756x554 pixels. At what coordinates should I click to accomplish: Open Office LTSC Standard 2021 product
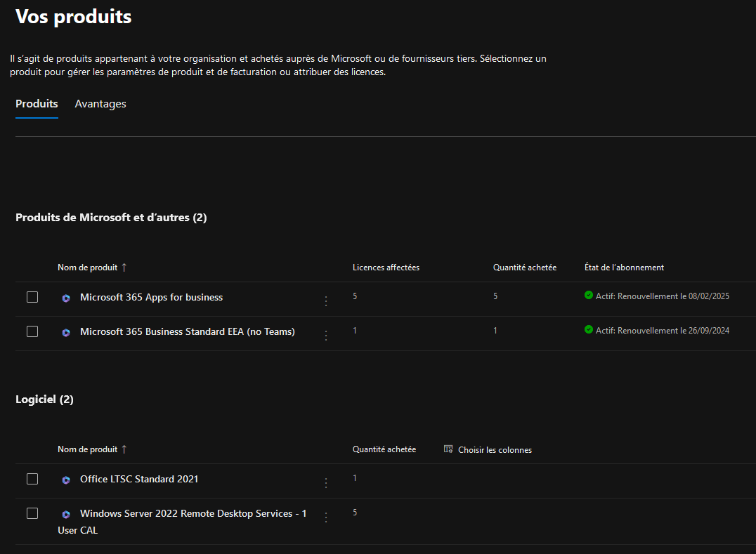(x=139, y=479)
